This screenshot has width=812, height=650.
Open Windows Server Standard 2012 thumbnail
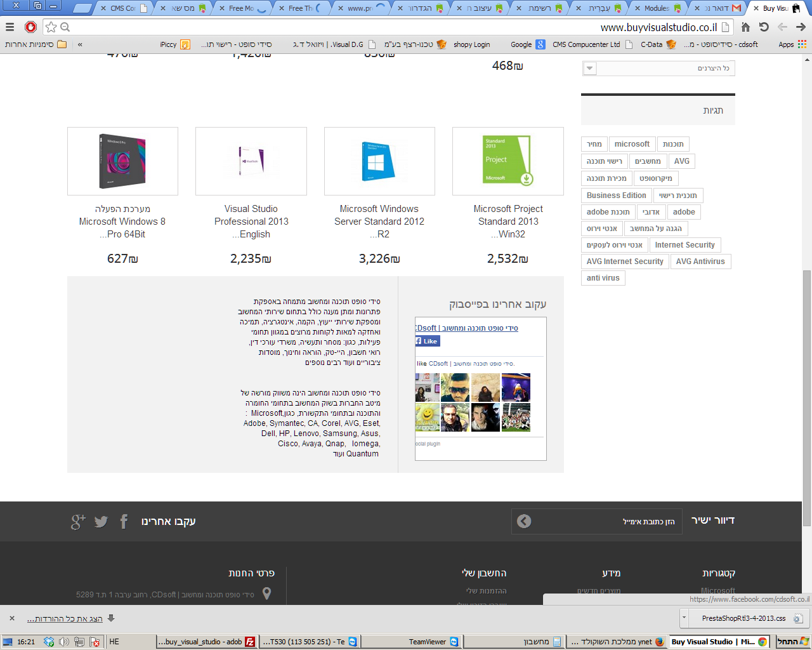pos(379,161)
